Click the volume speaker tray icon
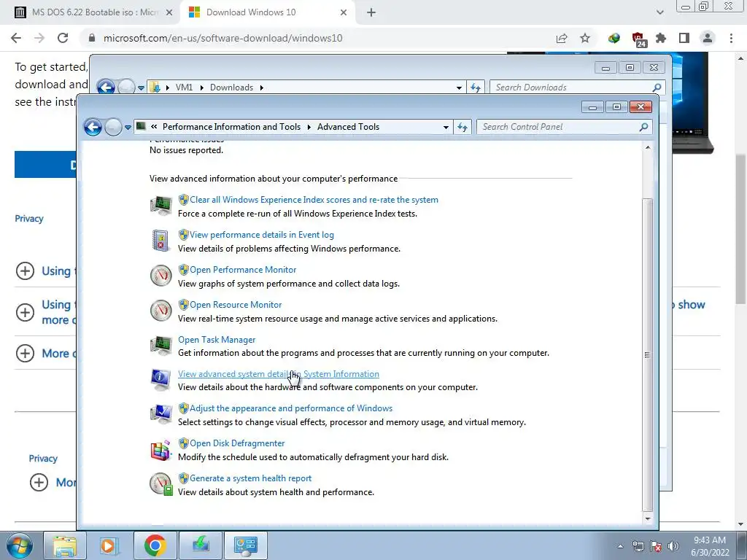747x560 pixels. tap(673, 546)
